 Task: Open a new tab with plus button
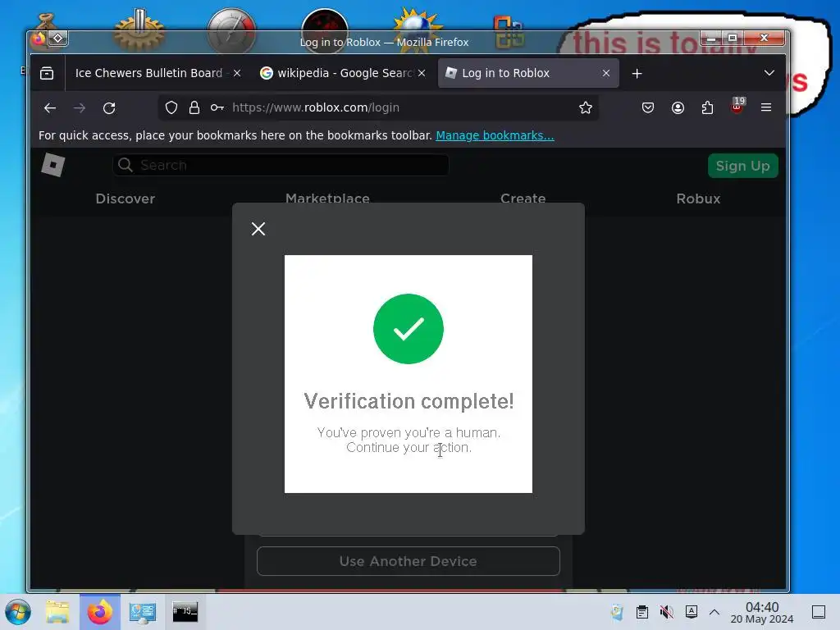click(637, 73)
